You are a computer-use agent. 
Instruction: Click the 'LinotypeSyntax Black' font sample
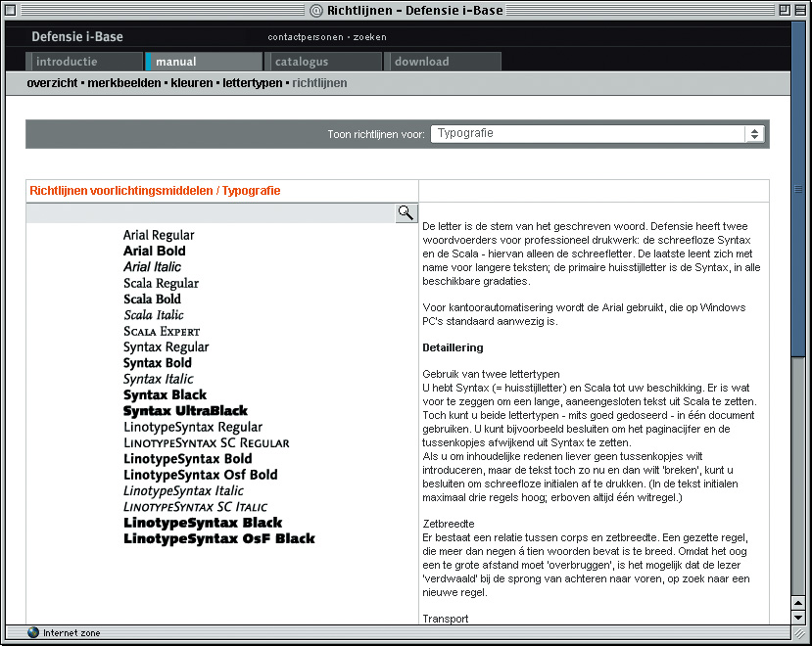pyautogui.click(x=203, y=524)
